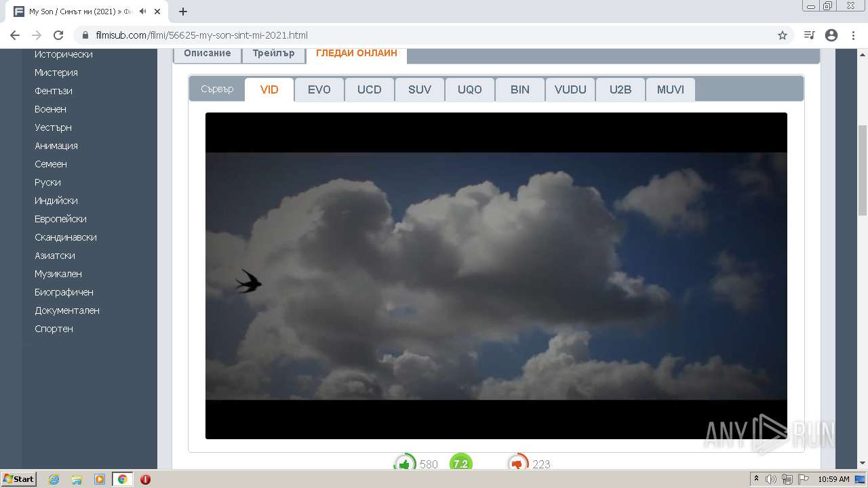Open Мистерия genre
This screenshot has height=488, width=868.
click(56, 73)
